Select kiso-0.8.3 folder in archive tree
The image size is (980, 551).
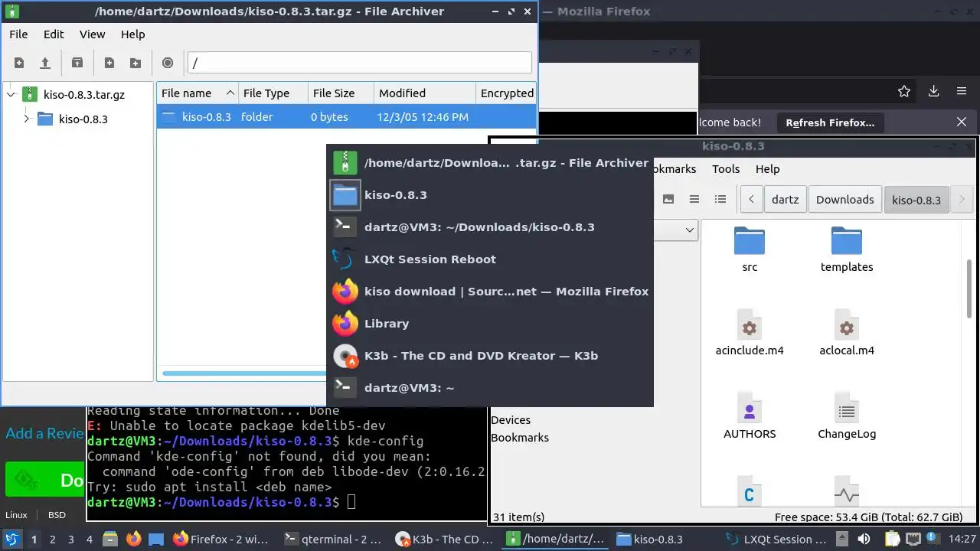83,119
